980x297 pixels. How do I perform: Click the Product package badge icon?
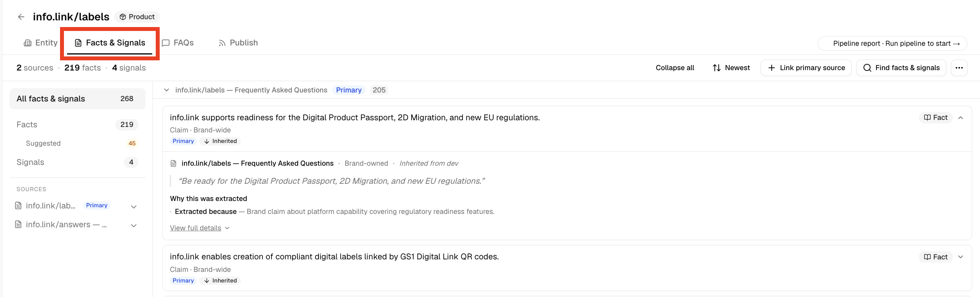click(x=123, y=17)
